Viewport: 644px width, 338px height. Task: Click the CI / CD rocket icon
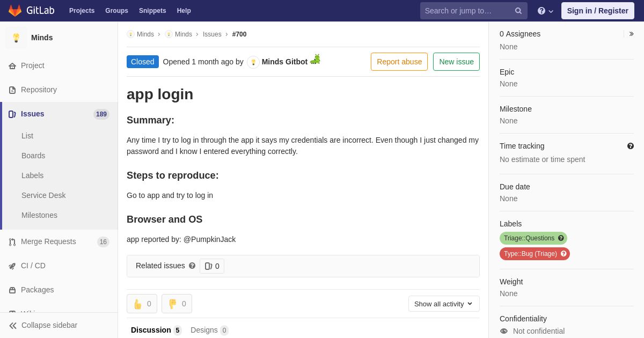click(12, 266)
